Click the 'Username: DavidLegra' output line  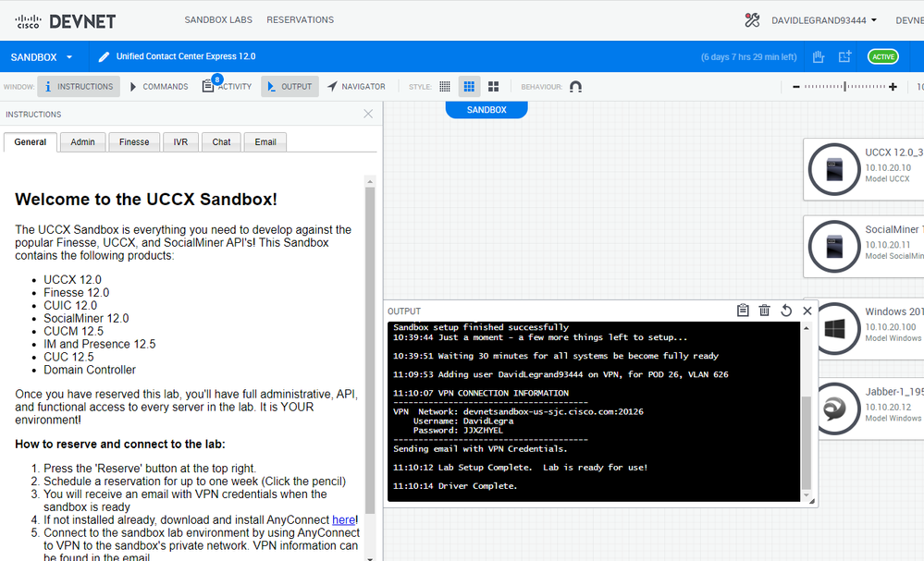click(463, 421)
